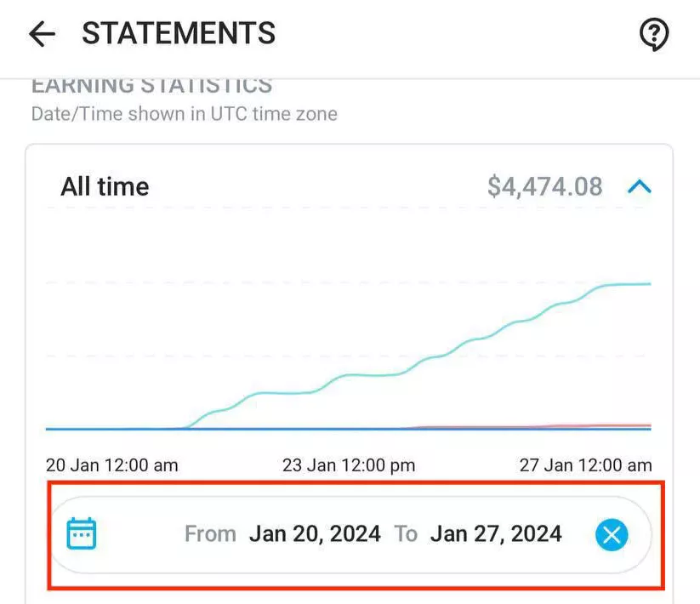Open the help chat bubble icon
Image resolution: width=700 pixels, height=604 pixels.
(x=654, y=34)
